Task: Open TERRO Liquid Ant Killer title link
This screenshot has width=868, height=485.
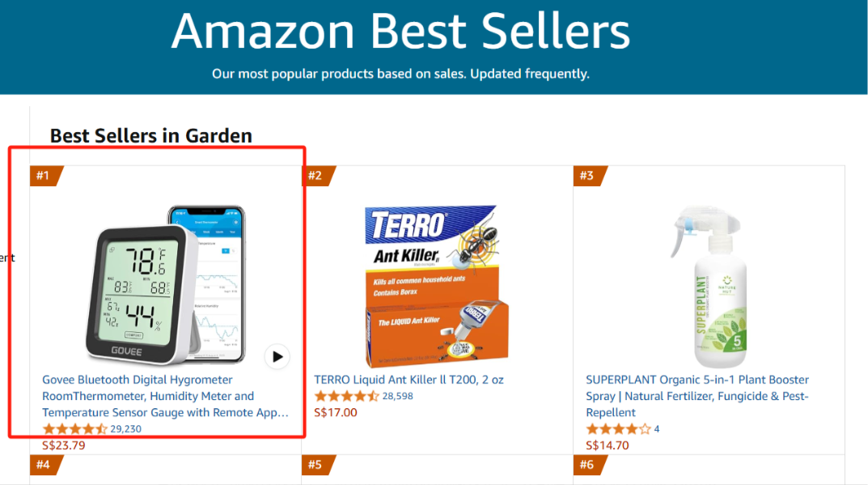Action: (409, 380)
